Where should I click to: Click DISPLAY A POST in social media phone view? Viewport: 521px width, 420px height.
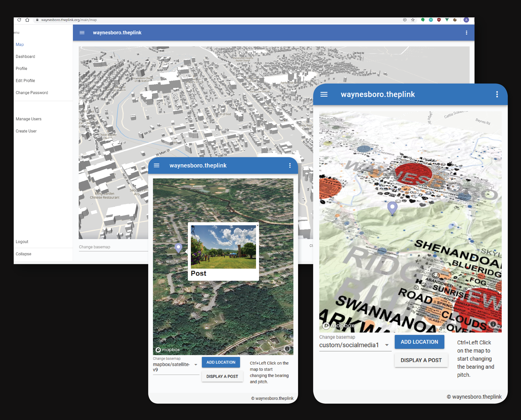(421, 360)
